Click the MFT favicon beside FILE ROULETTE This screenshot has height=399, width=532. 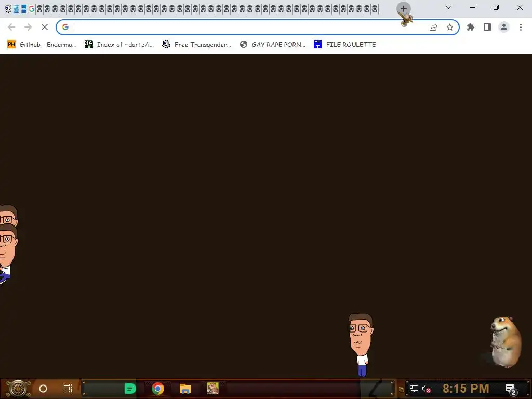pyautogui.click(x=317, y=44)
